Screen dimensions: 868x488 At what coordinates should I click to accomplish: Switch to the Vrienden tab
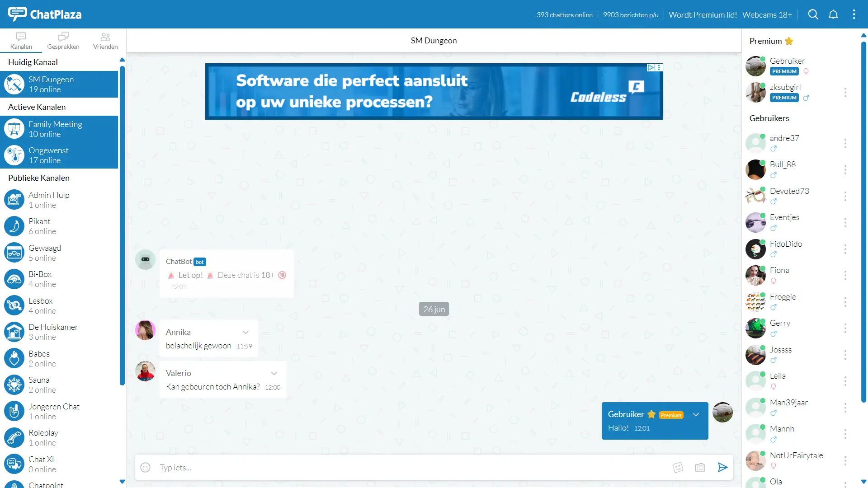(x=105, y=41)
